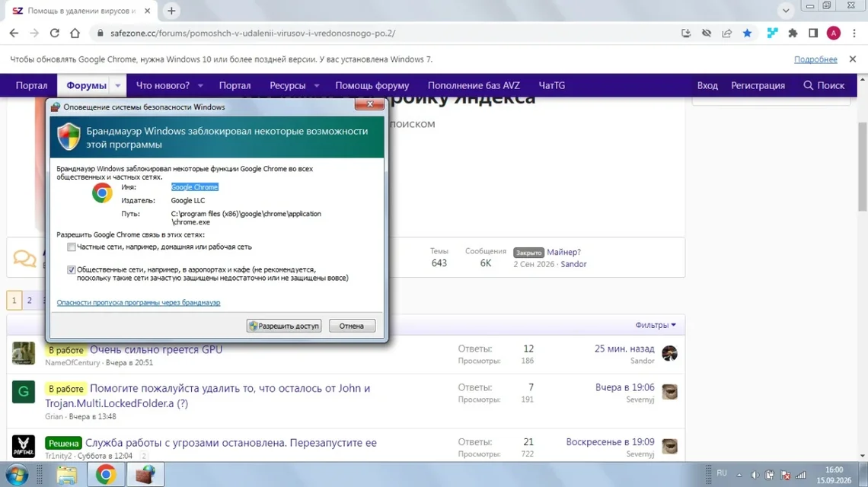Open the thread about Trojan.Multi.LockedFolder.a

208,396
